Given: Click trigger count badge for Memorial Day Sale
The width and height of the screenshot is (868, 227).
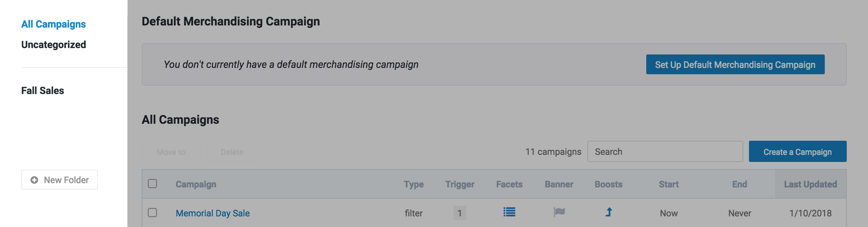Looking at the screenshot, I should click(x=460, y=213).
